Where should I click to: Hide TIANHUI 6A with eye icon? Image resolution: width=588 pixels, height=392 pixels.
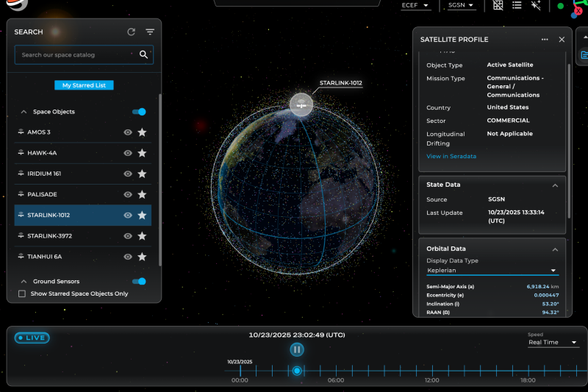coord(128,257)
